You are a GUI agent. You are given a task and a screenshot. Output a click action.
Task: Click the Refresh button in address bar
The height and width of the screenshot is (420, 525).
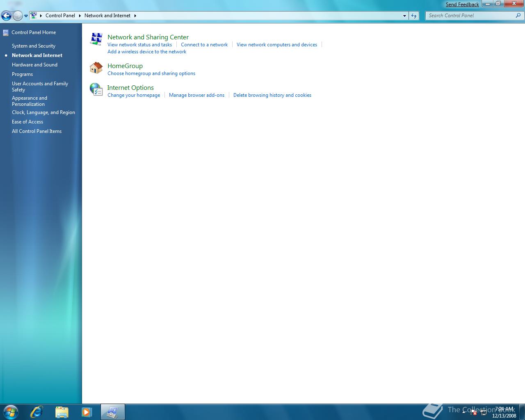point(414,16)
